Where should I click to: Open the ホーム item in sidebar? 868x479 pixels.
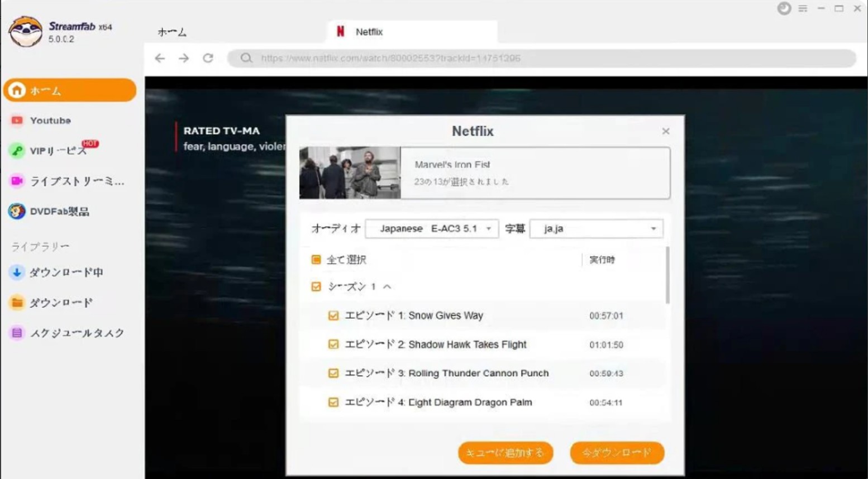(70, 90)
